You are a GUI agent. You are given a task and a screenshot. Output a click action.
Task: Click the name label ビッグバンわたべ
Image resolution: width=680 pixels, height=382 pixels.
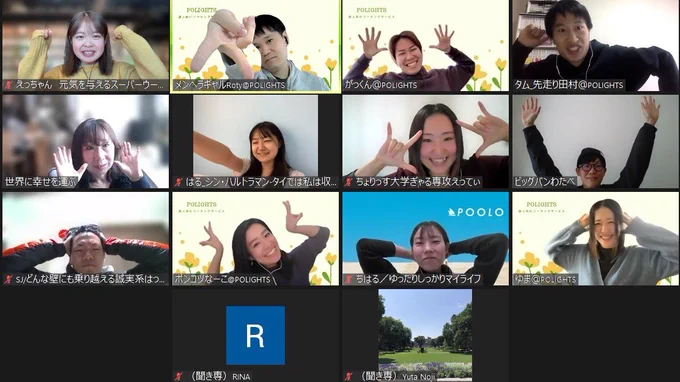pos(545,183)
